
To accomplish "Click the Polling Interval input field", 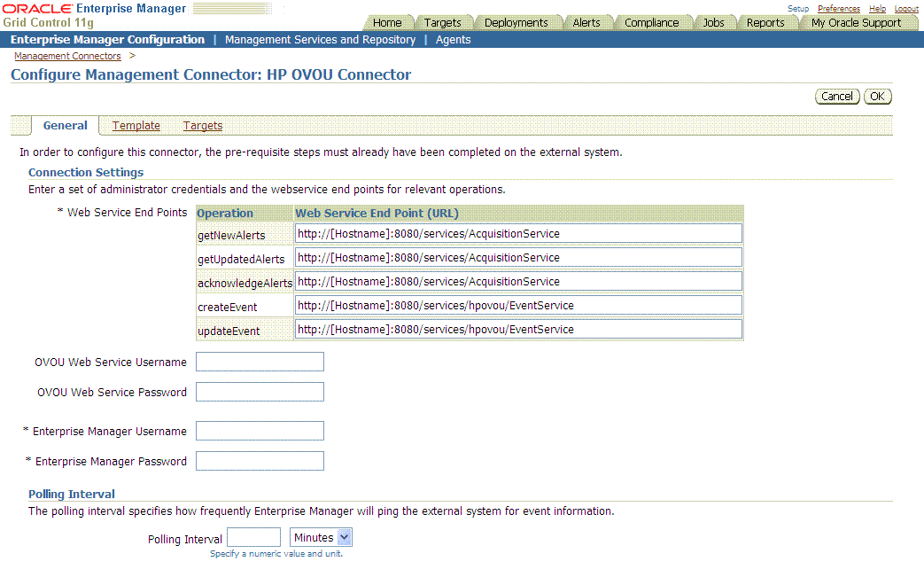I will [253, 536].
